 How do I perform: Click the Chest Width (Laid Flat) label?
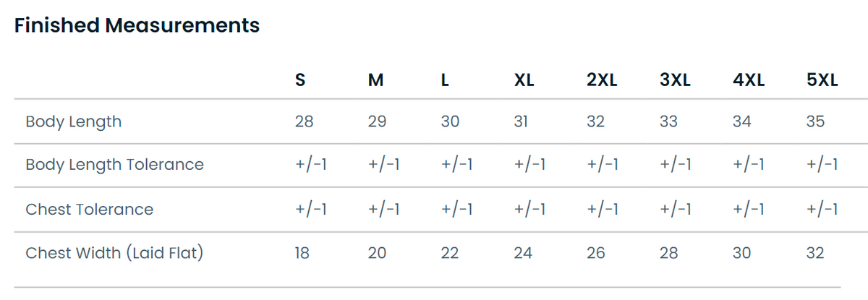point(114,254)
